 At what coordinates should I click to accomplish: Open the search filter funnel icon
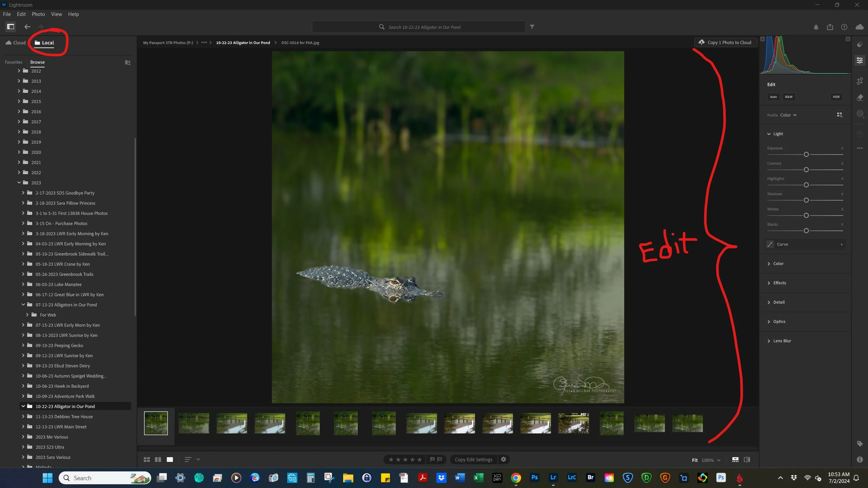click(x=532, y=27)
